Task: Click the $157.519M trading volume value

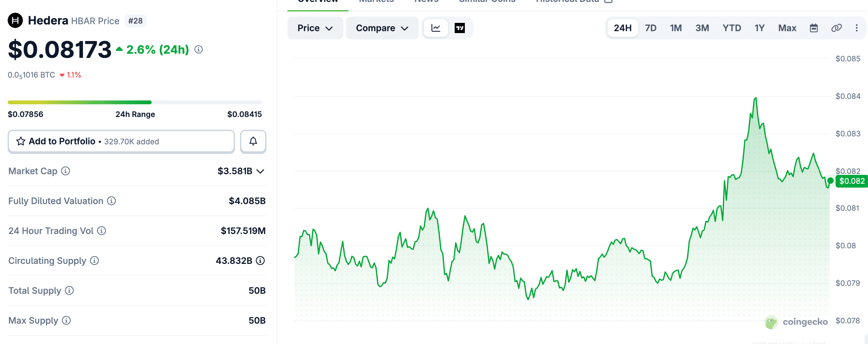Action: (x=243, y=231)
